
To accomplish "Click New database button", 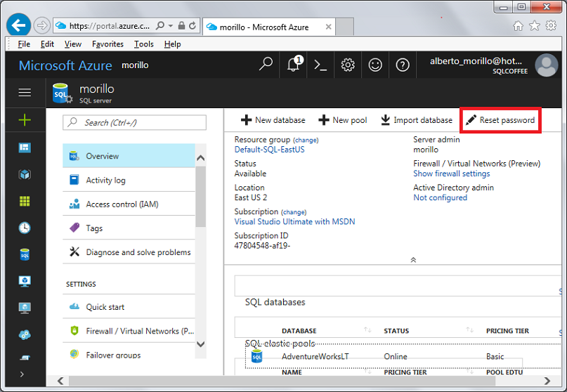I will [x=273, y=120].
